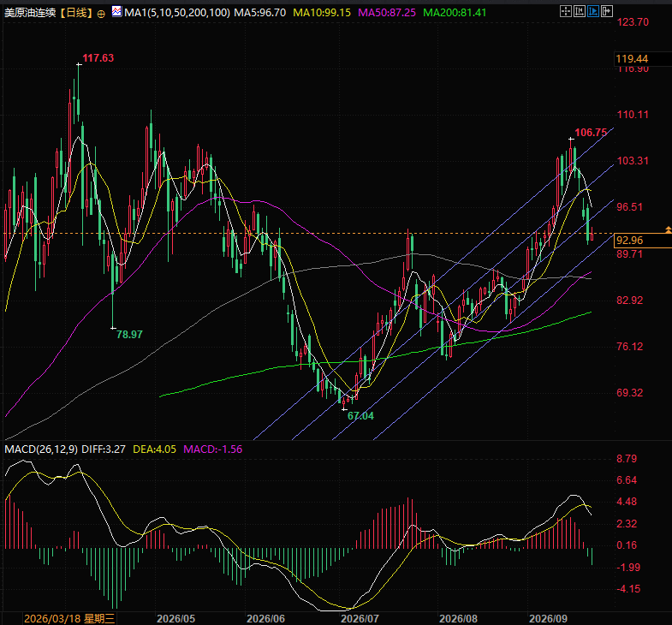Click the 123.70 price axis label
The height and width of the screenshot is (625, 672).
pyautogui.click(x=633, y=22)
